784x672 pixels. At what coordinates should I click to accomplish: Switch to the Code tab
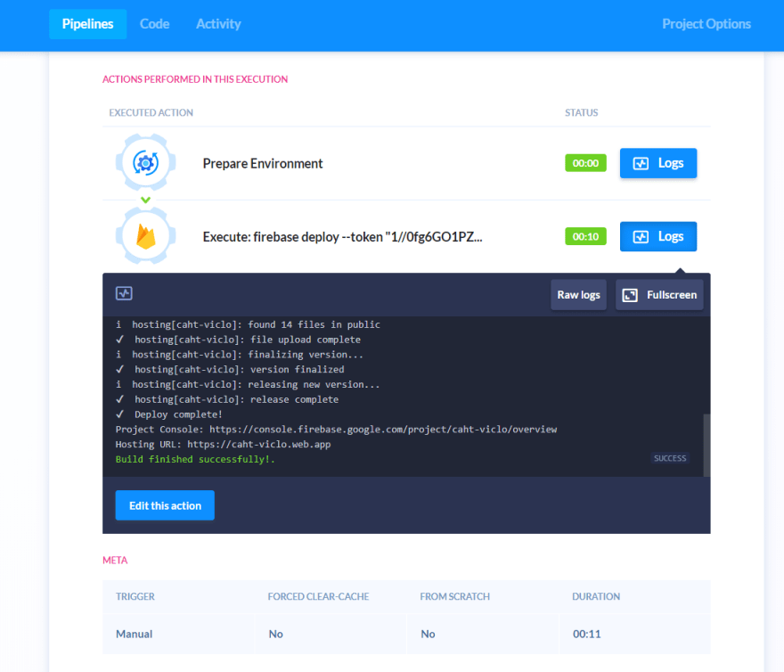154,24
